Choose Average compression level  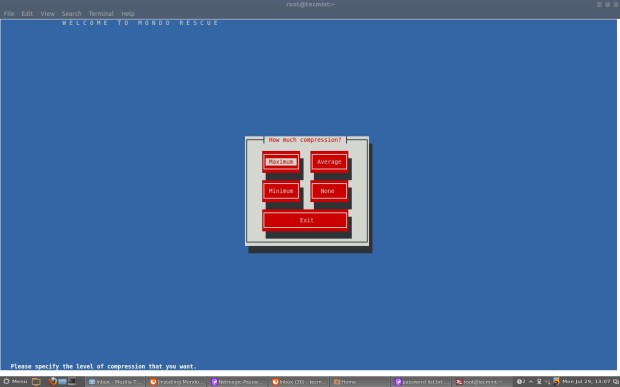tap(329, 162)
